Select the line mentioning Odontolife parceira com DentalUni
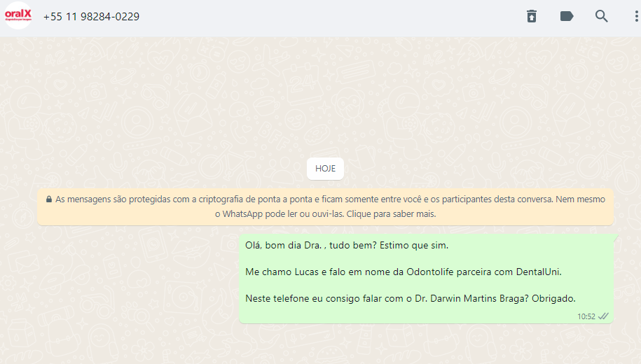The image size is (641, 364). (404, 272)
